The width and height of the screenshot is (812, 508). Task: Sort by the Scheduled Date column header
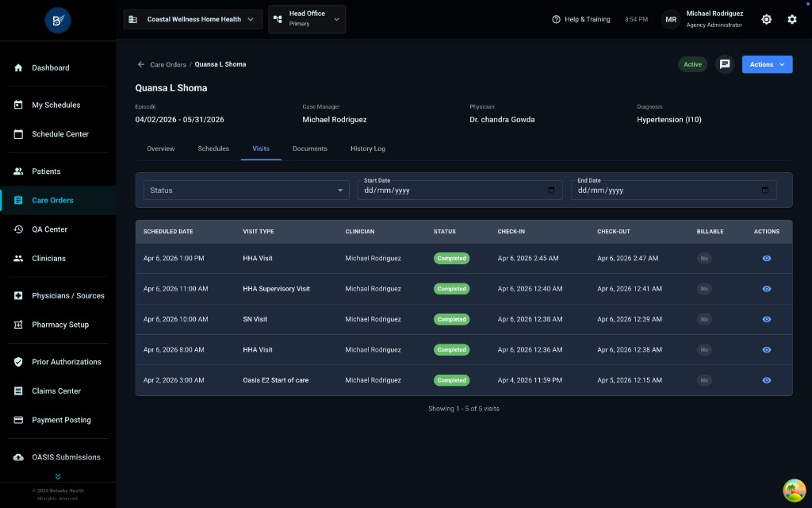168,232
